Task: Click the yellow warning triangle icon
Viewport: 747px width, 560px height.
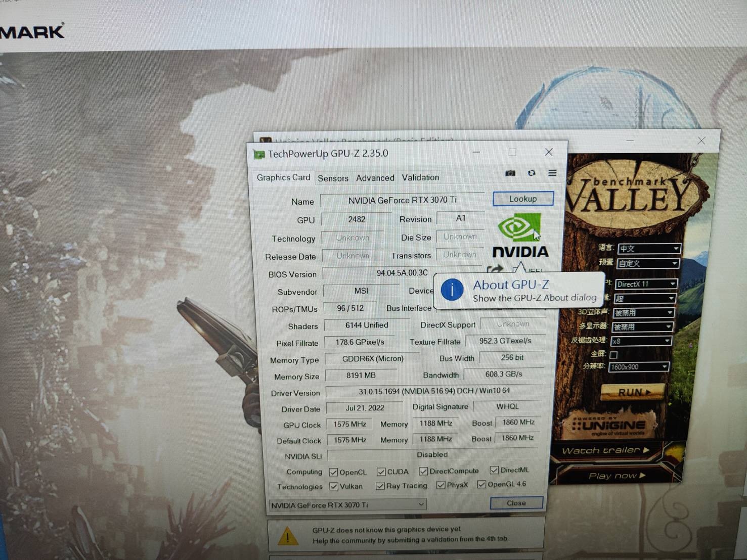Action: click(x=288, y=536)
